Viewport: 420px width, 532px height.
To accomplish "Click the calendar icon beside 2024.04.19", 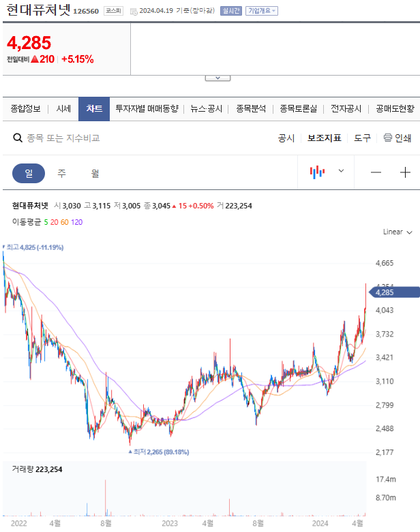I will click(x=134, y=11).
